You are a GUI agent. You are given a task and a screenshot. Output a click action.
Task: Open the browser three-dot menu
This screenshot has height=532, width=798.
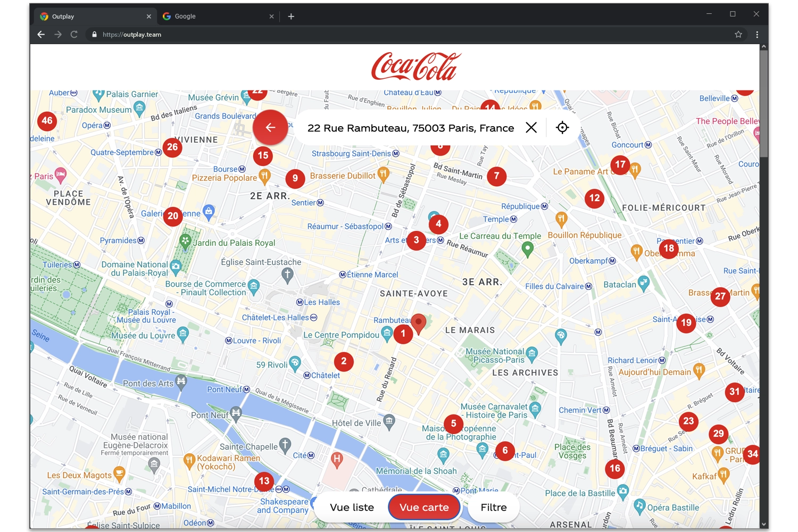(757, 35)
